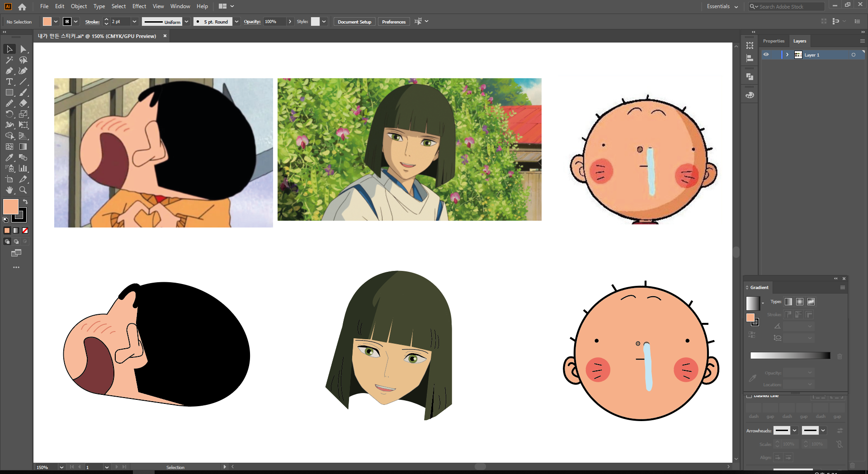868x474 pixels.
Task: Enable the Dashed Line checkbox
Action: click(x=749, y=396)
